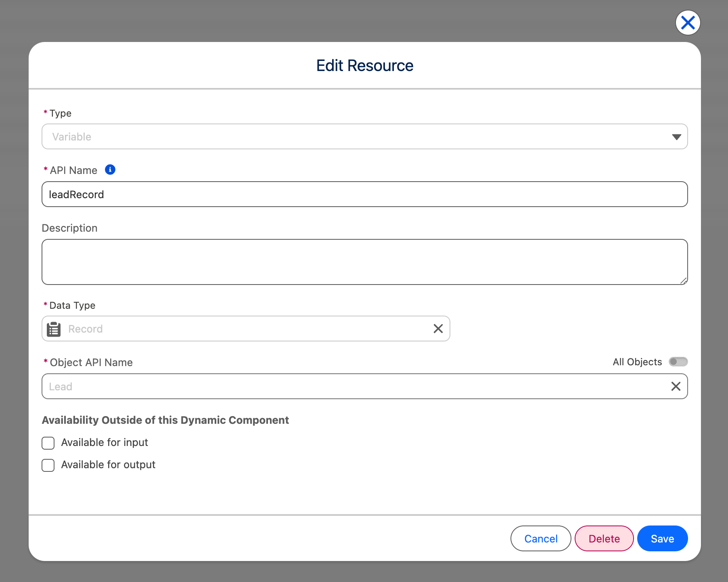The image size is (728, 582).
Task: Click the Record clipboard icon in Data Type
Action: pos(54,329)
